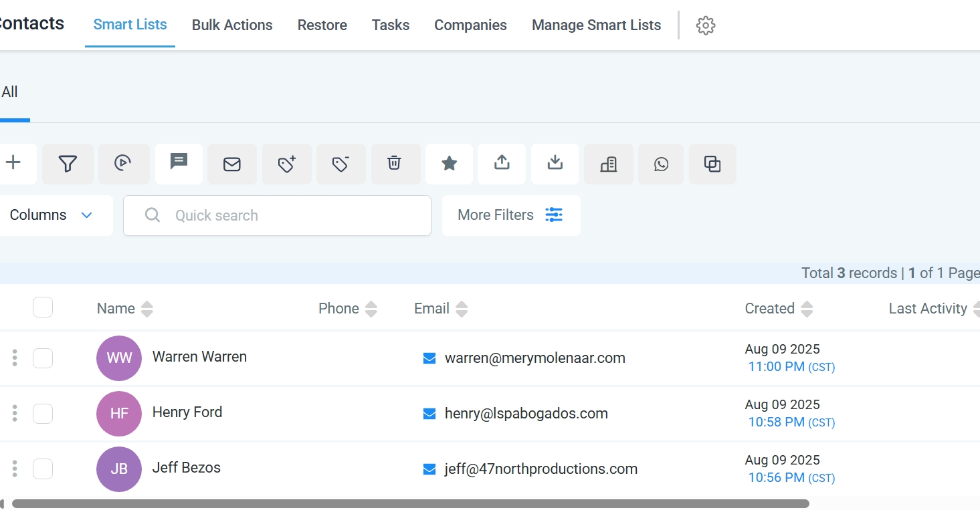Switch to the Bulk Actions tab

(x=232, y=25)
